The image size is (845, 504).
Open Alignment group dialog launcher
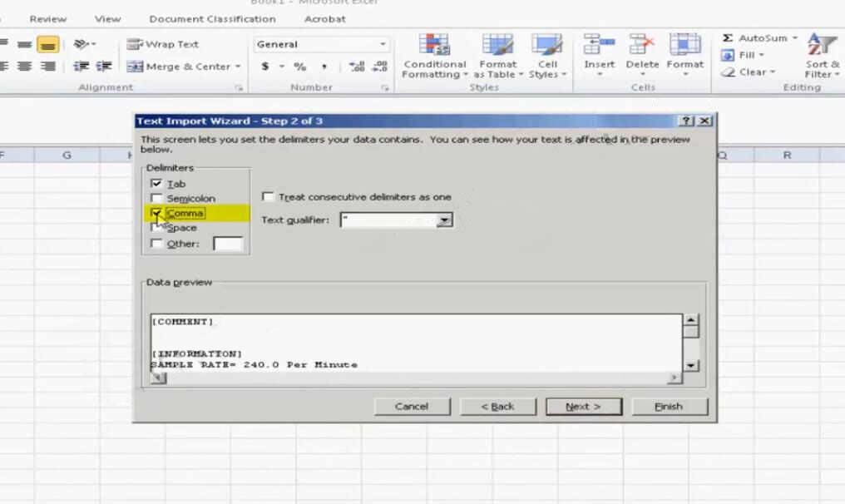239,87
